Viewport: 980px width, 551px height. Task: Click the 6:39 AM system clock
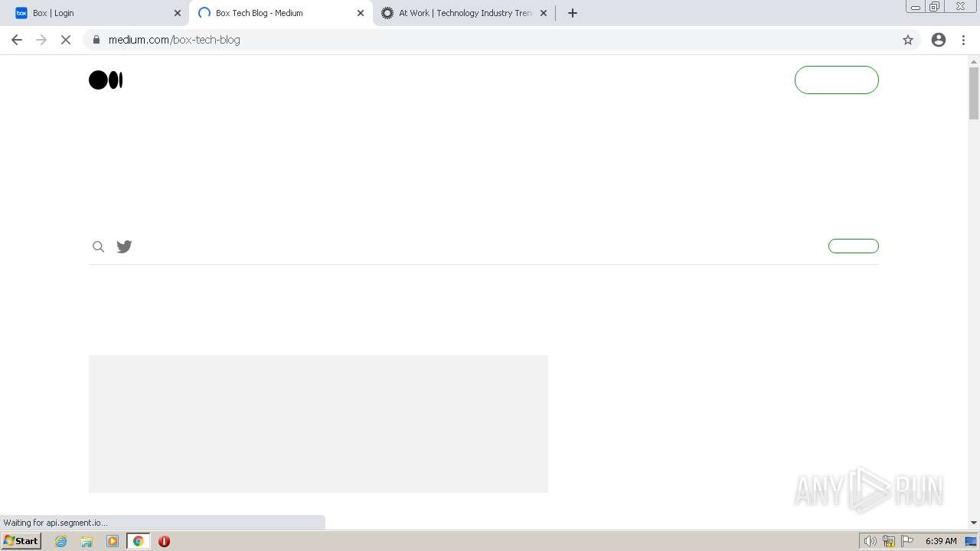coord(941,541)
